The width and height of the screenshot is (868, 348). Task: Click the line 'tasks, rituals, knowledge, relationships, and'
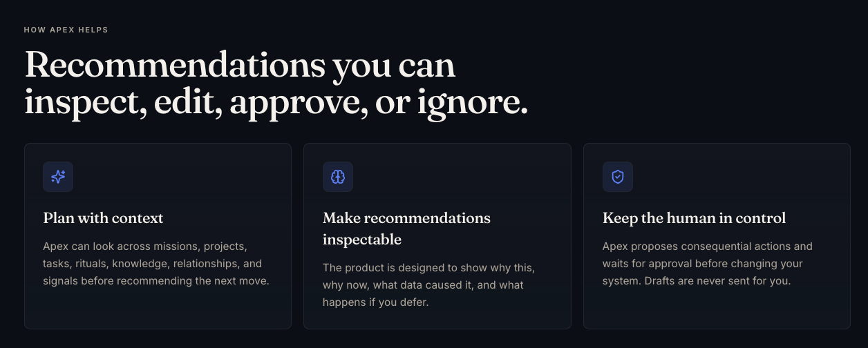153,264
